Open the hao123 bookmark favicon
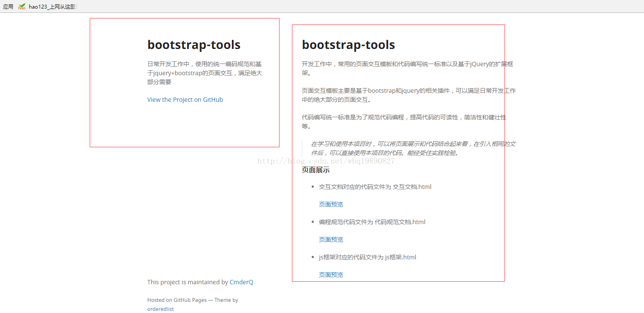This screenshot has width=644, height=313. [22, 6]
